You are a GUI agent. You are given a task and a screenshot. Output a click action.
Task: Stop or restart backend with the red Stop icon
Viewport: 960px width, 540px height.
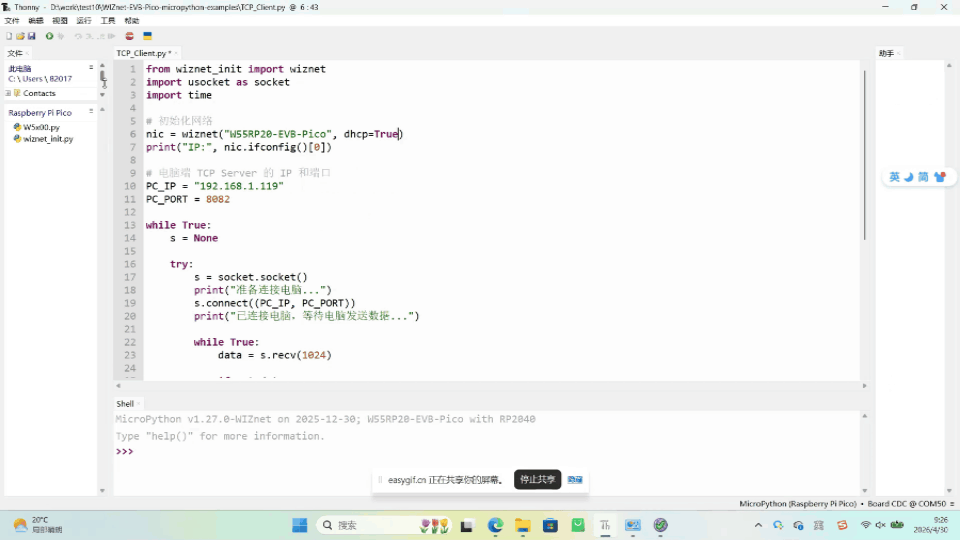pyautogui.click(x=129, y=36)
